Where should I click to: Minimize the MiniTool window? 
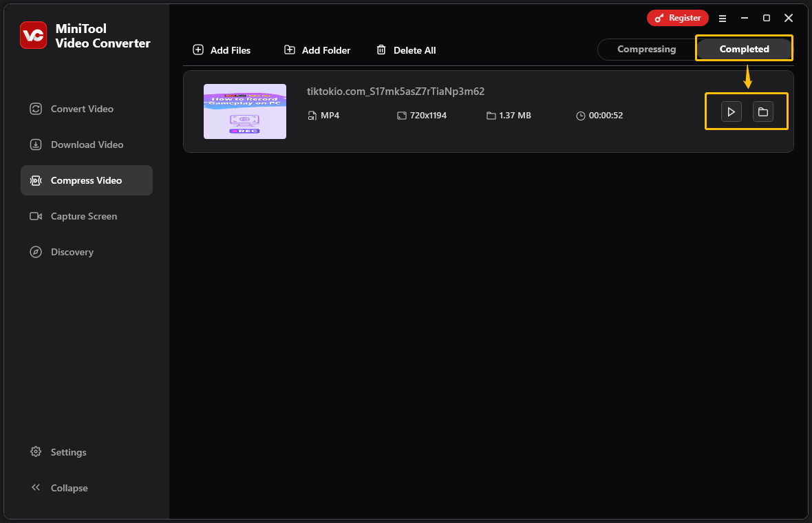(x=745, y=18)
